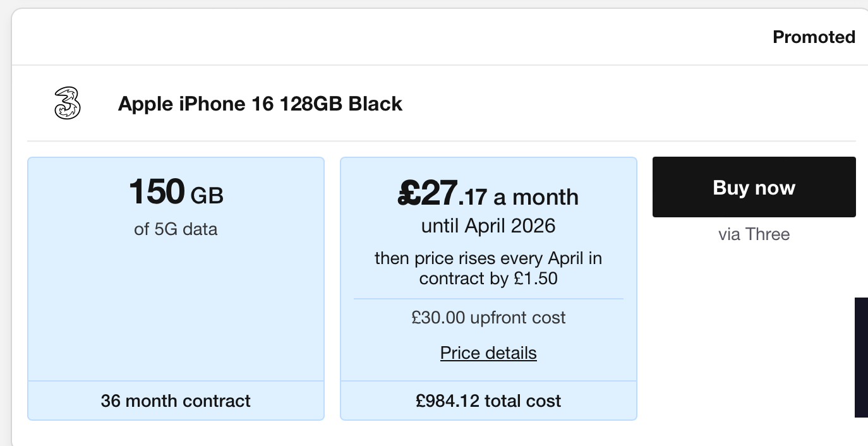Click the £27.17 a month price
Screen dimensions: 868x446
(488, 194)
